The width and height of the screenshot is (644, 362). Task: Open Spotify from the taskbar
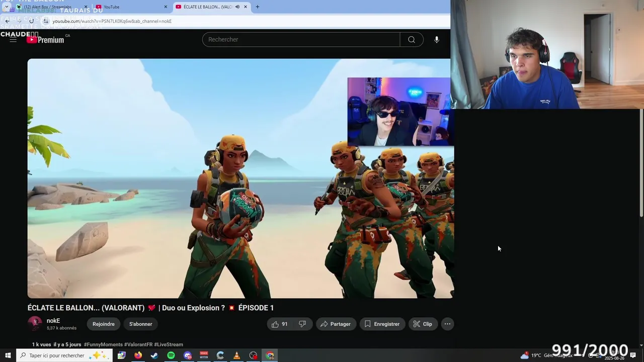coord(171,355)
